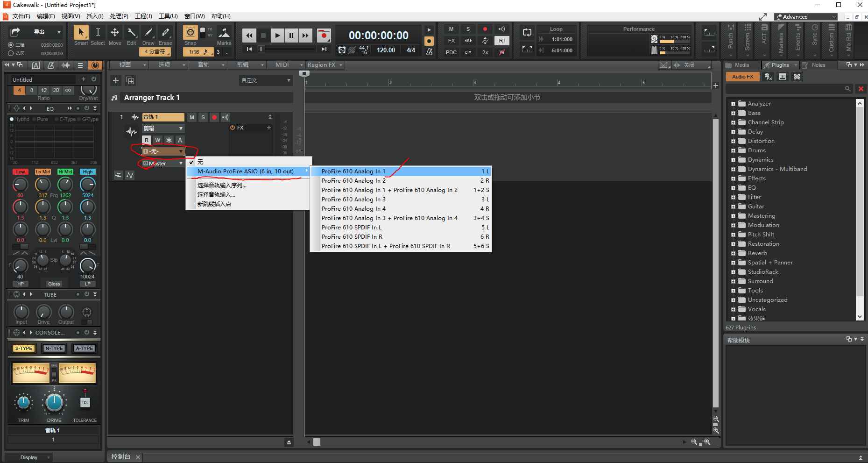Switch to the Notes tab
This screenshot has width=868, height=463.
click(x=818, y=65)
